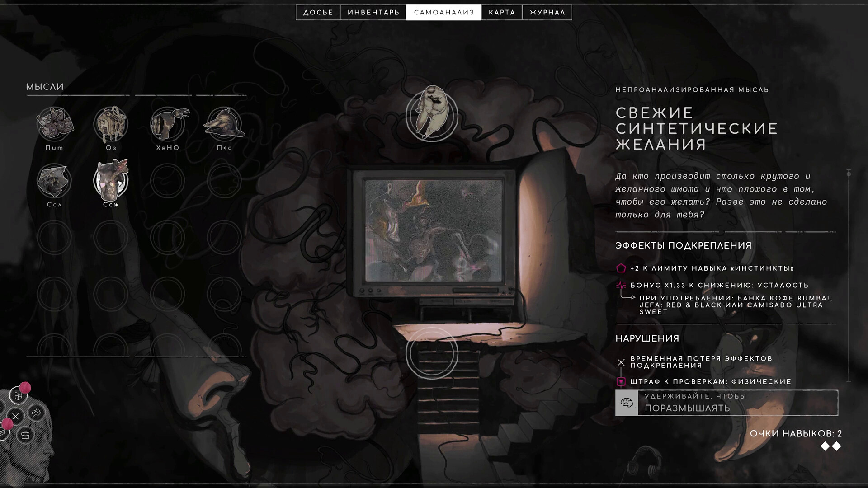Click the «Нарушения» heading

(647, 338)
